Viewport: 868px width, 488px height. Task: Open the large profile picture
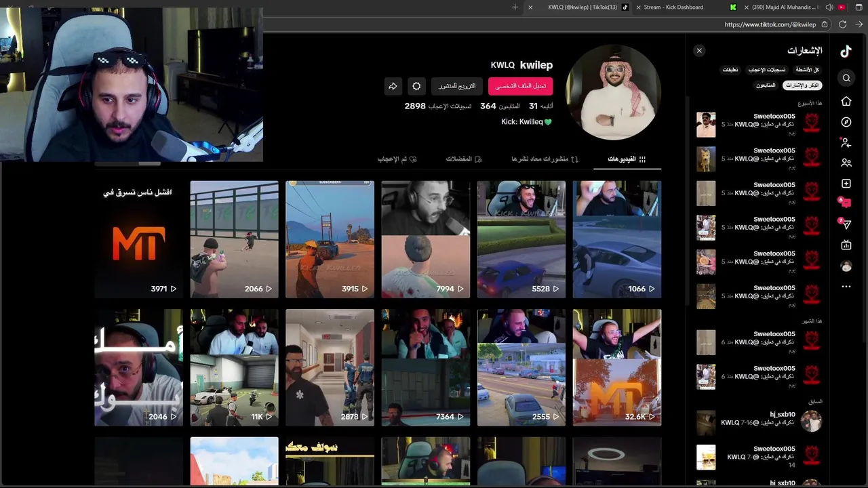(613, 92)
